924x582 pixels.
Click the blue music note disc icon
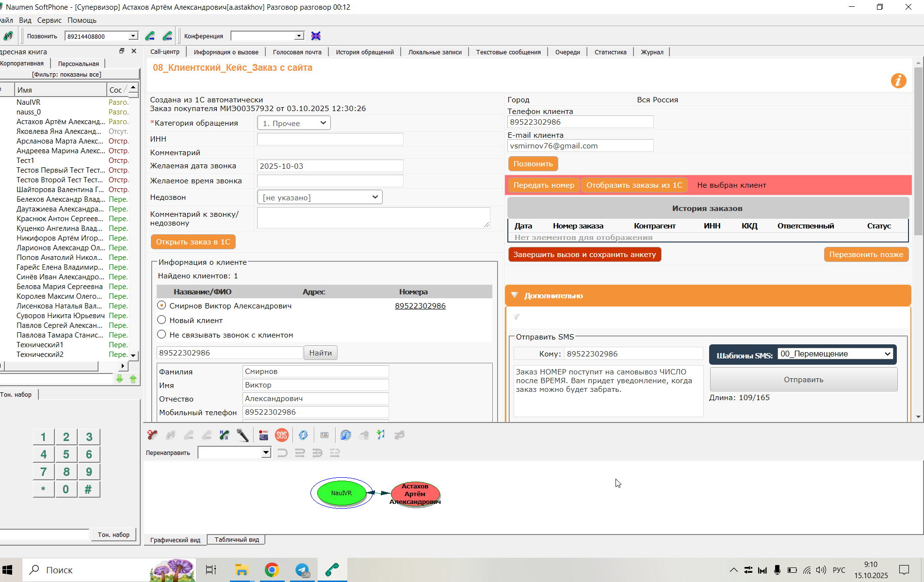click(x=345, y=435)
